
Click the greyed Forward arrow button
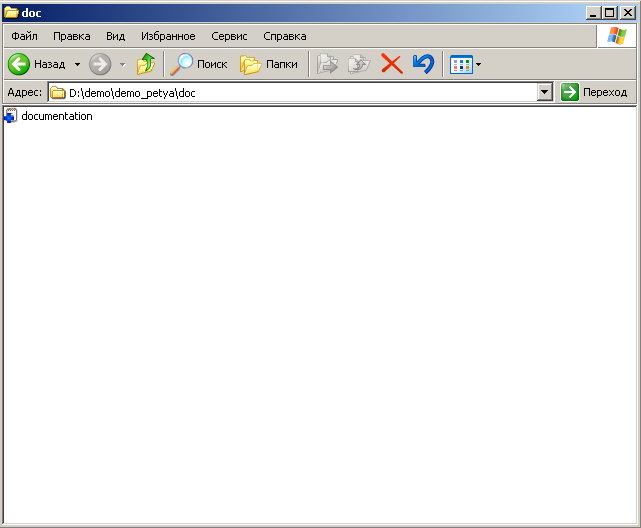point(100,64)
